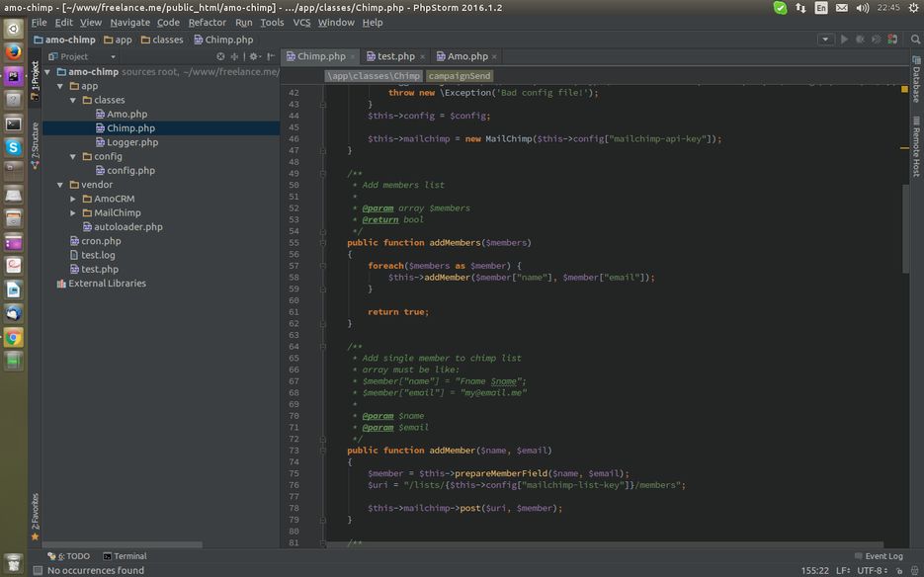
Task: Open the Terminal tool window
Action: point(125,556)
